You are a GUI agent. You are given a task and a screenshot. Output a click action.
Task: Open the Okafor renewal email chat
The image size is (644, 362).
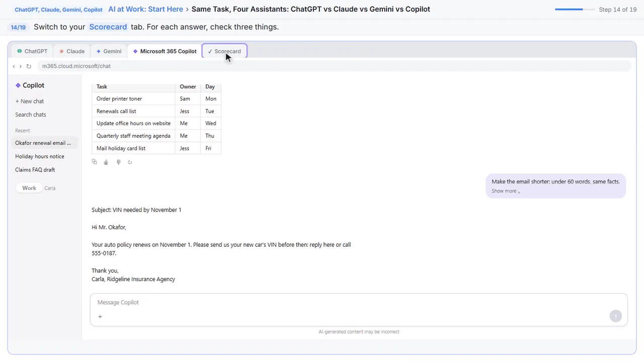(x=45, y=143)
